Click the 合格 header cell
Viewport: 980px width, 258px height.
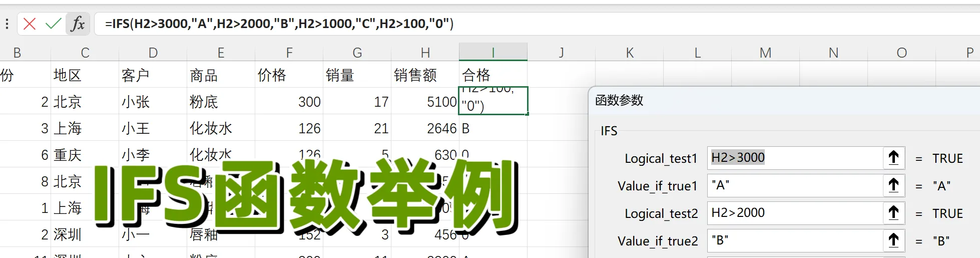point(493,75)
